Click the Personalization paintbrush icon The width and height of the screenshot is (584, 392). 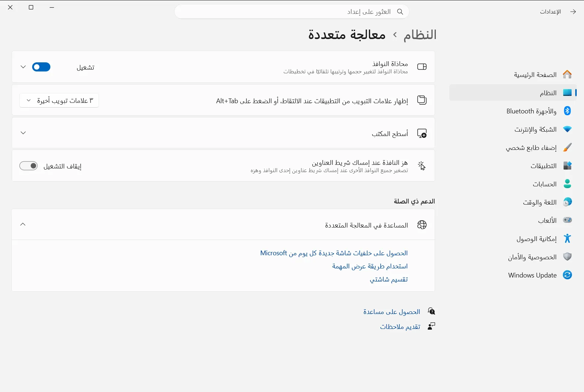pos(567,147)
